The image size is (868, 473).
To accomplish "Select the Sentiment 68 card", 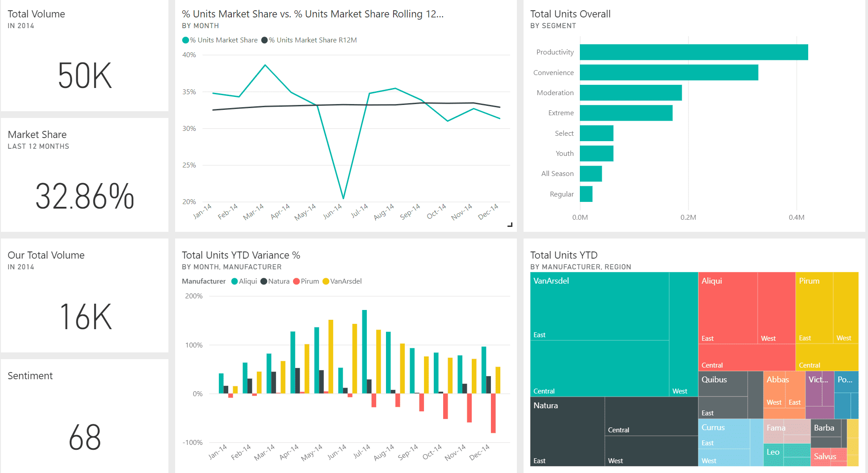I will [x=84, y=437].
